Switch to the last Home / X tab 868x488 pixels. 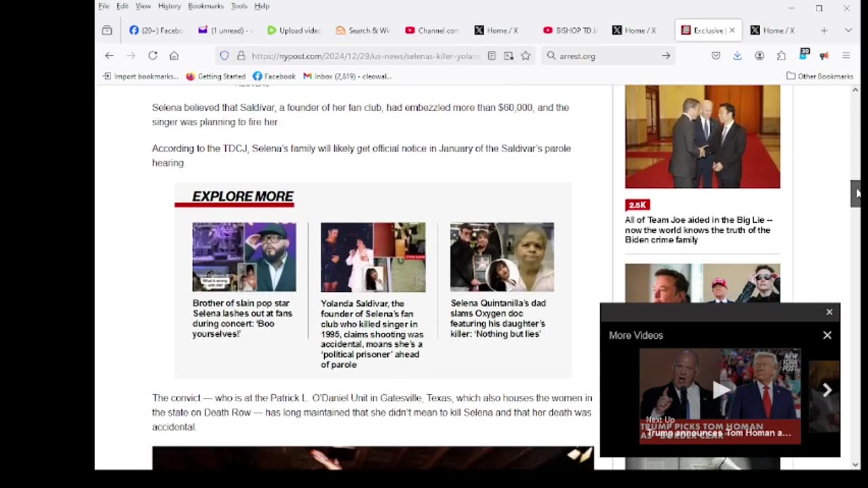click(777, 30)
